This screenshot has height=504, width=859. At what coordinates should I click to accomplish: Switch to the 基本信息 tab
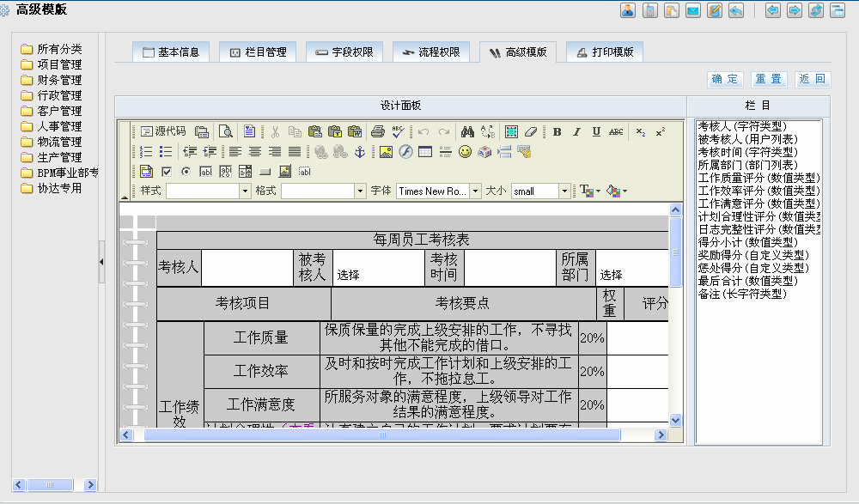click(x=171, y=52)
